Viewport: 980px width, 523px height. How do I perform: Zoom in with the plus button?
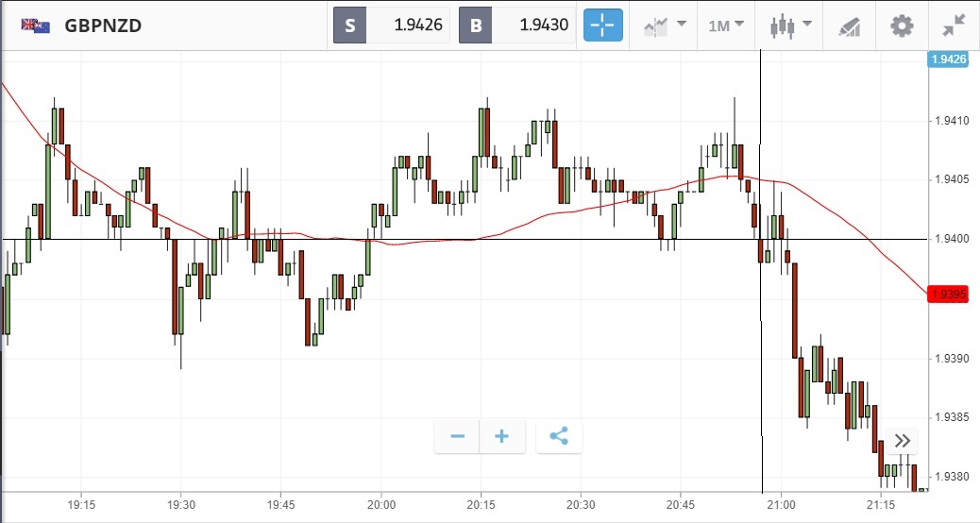pyautogui.click(x=502, y=436)
